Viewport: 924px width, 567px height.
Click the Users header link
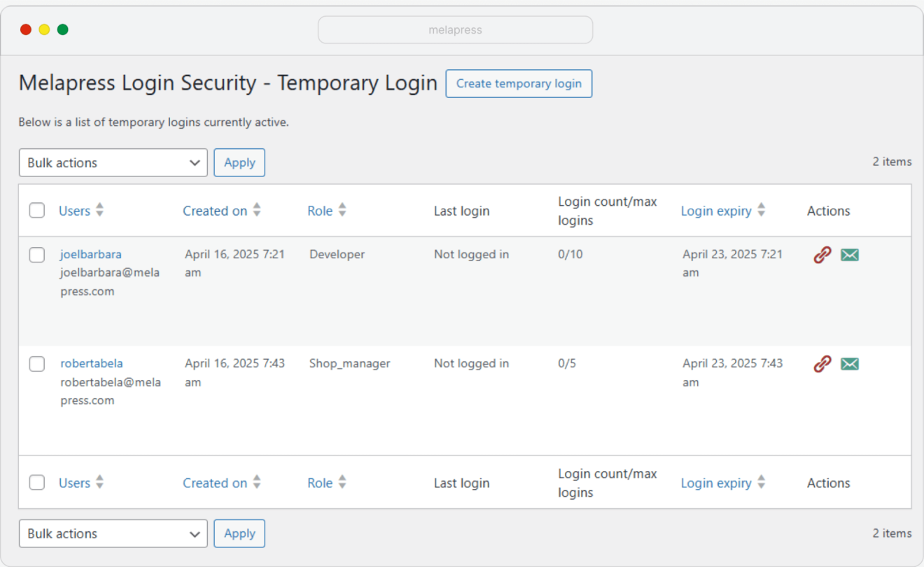click(74, 211)
